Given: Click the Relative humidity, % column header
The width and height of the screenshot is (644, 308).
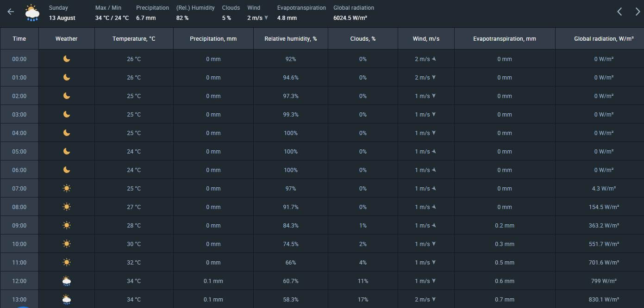Looking at the screenshot, I should pyautogui.click(x=291, y=38).
